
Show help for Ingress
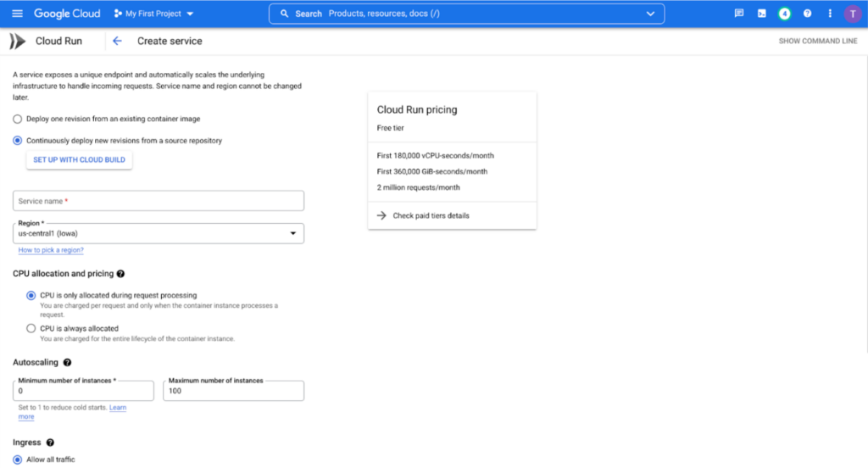[50, 443]
